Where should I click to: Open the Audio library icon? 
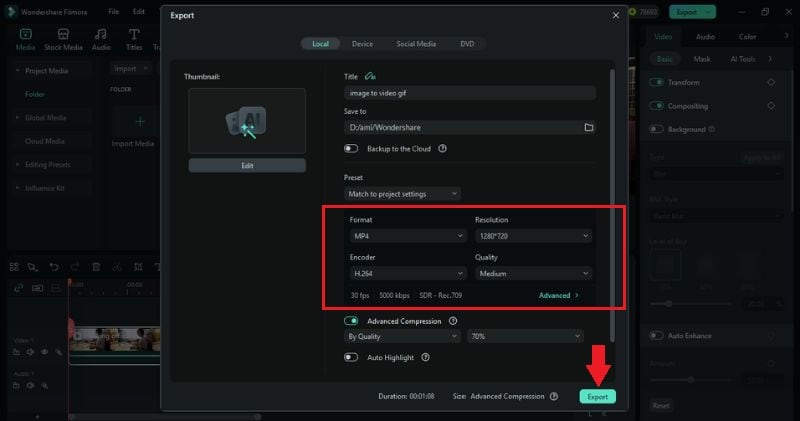tap(101, 34)
